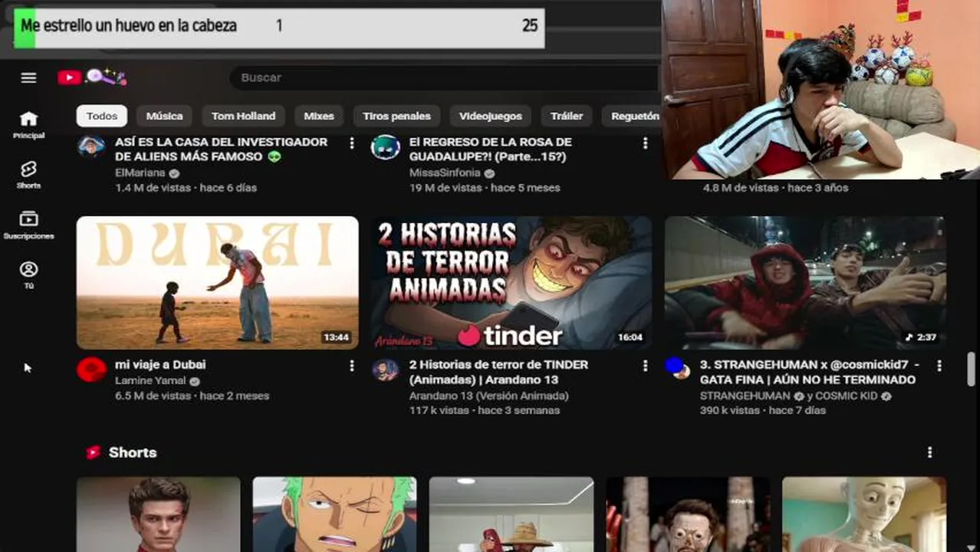
Task: Open options for GATA FINA video
Action: [939, 366]
